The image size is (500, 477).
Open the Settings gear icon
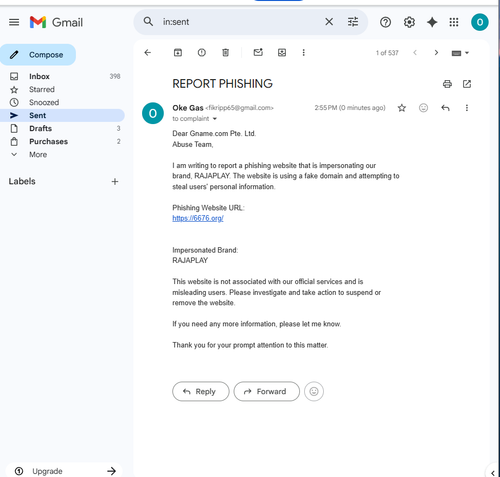(x=409, y=22)
